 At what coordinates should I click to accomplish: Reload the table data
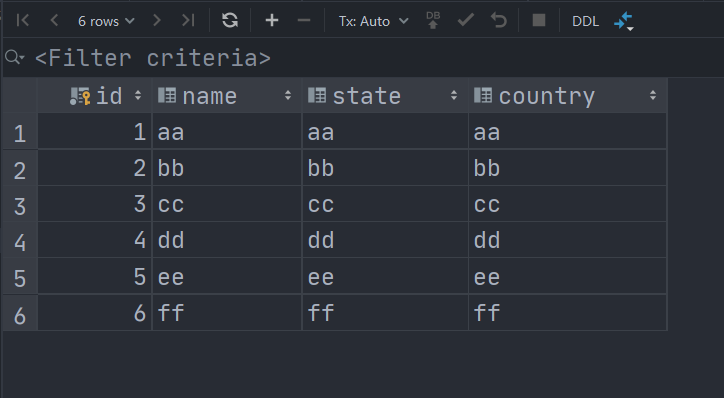click(230, 21)
